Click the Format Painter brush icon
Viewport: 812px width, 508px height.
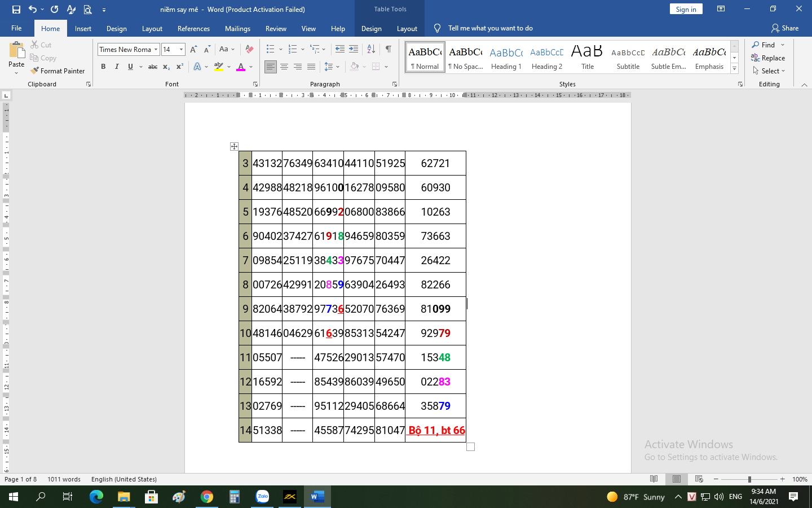tap(35, 71)
